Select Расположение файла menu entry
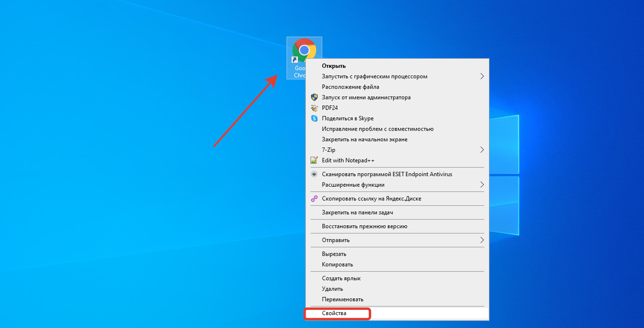644x328 pixels. (397, 87)
